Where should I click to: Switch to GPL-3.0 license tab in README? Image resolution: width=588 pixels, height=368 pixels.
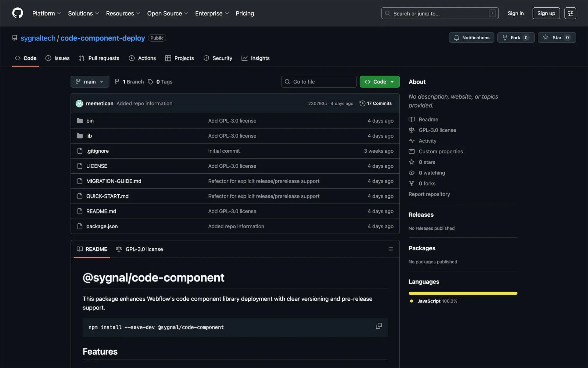(139, 249)
